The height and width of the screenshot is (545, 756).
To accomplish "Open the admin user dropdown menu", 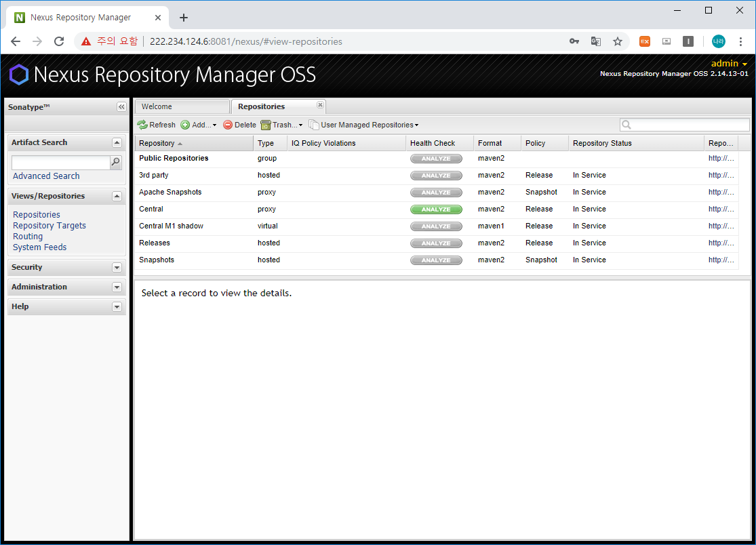I will pyautogui.click(x=729, y=64).
